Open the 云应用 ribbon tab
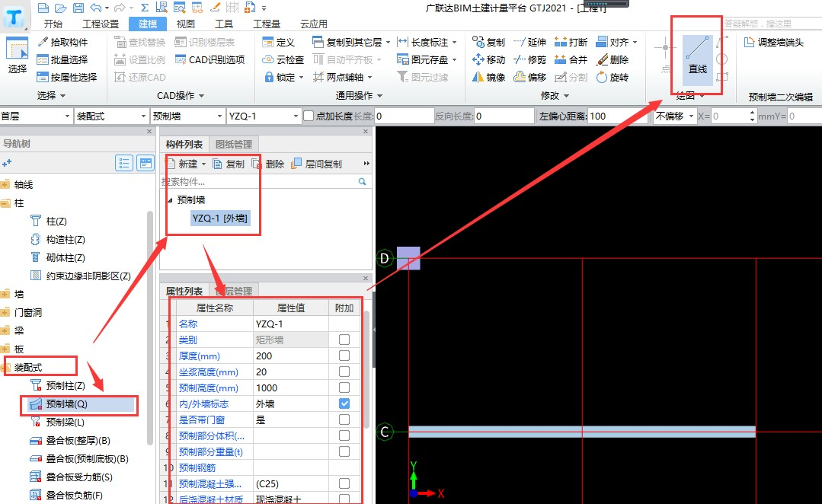The image size is (822, 504). coord(314,24)
